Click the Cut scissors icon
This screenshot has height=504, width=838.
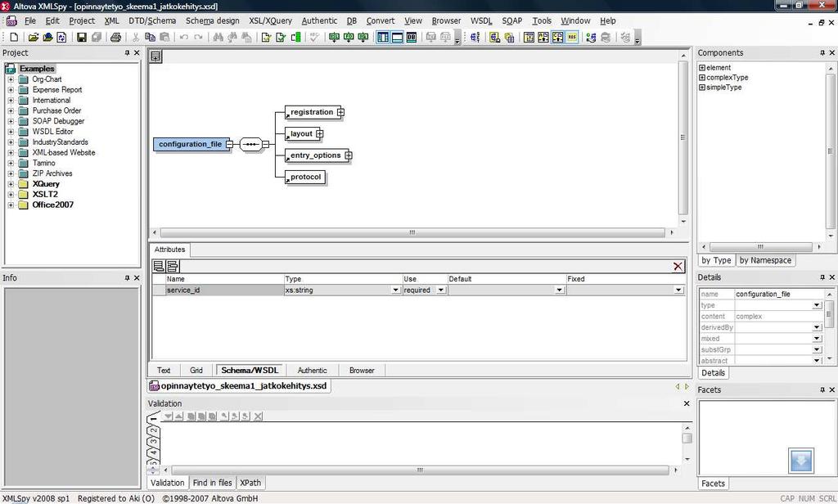[136, 38]
